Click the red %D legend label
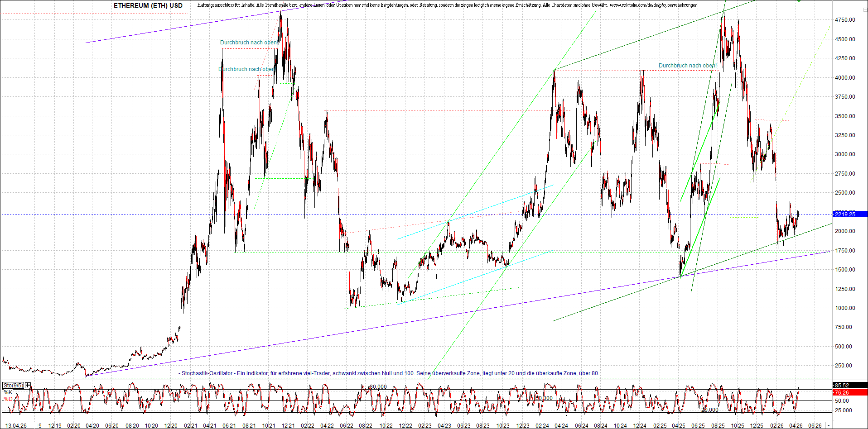This screenshot has height=429, width=868. click(8, 399)
